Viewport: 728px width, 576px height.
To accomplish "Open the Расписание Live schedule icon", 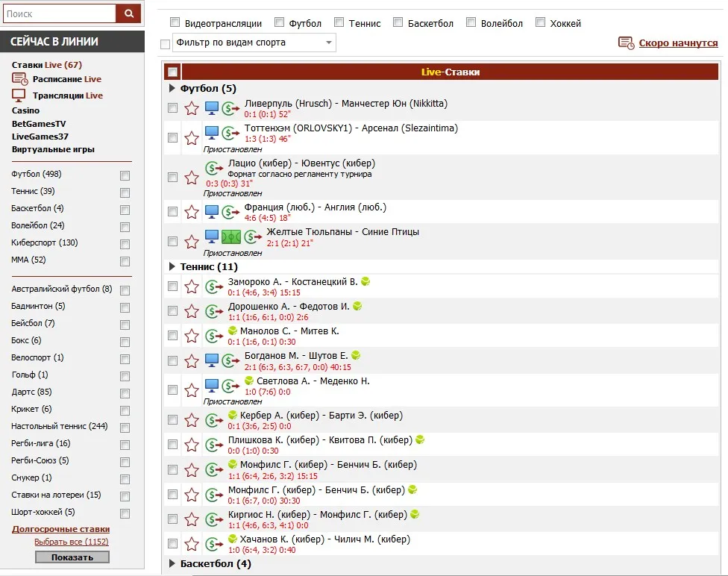I will tap(20, 79).
